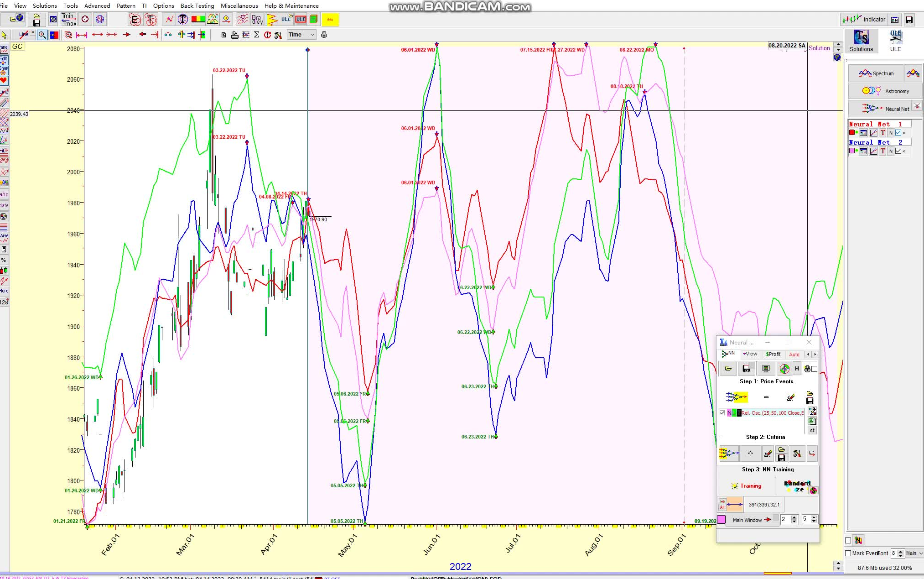Image resolution: width=924 pixels, height=579 pixels.
Task: Open the Back Testing menu
Action: point(197,5)
